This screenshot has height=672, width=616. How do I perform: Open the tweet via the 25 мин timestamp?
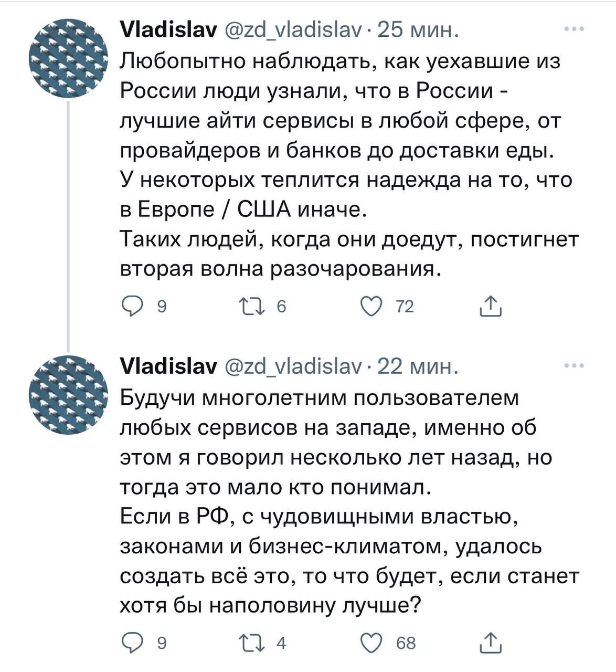tap(418, 31)
